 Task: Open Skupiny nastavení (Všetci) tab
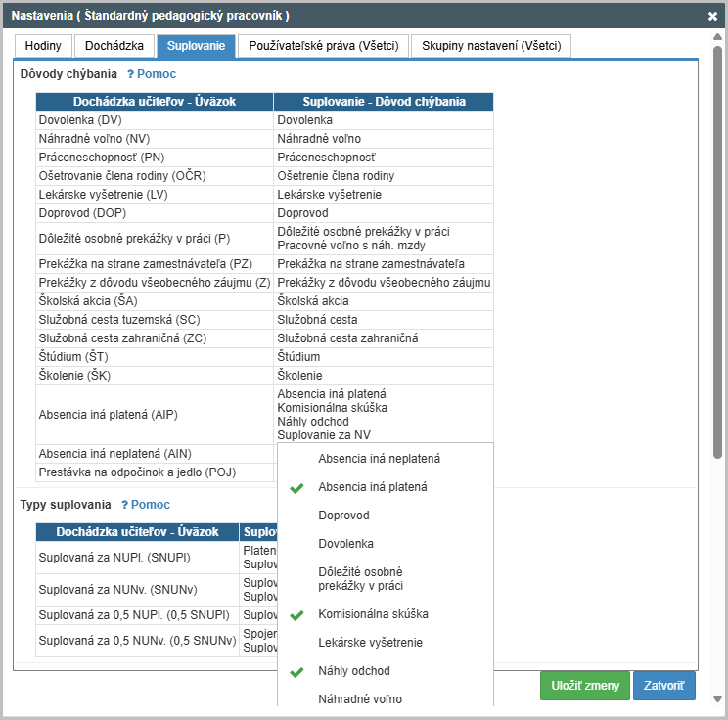click(491, 46)
